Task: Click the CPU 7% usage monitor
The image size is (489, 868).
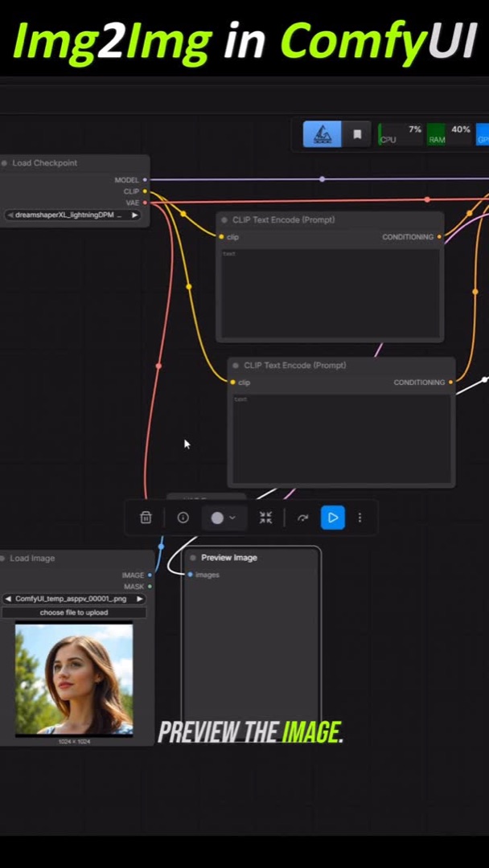Action: click(401, 134)
